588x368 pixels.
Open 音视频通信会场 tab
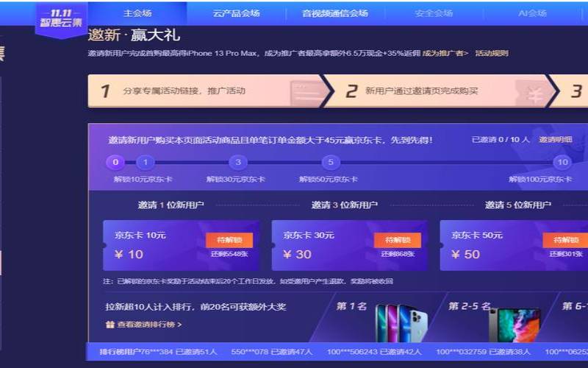coord(335,13)
